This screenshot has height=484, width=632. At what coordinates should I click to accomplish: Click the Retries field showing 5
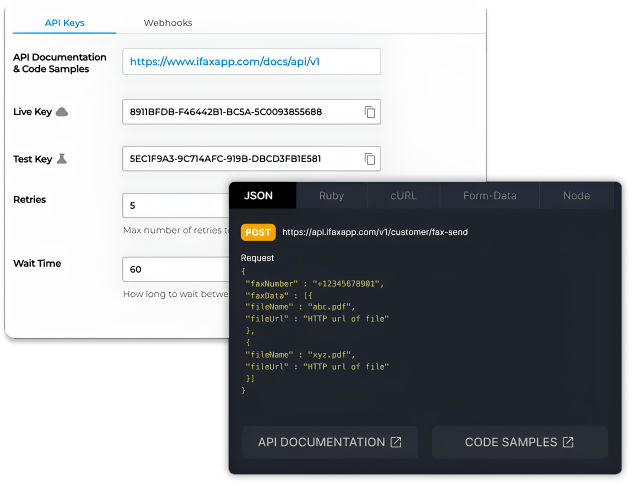click(x=176, y=206)
